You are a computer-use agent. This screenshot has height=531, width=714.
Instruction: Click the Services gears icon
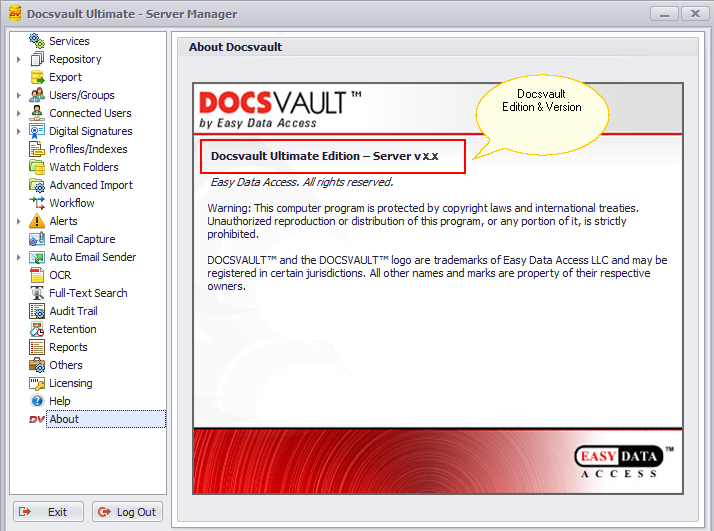coord(37,41)
